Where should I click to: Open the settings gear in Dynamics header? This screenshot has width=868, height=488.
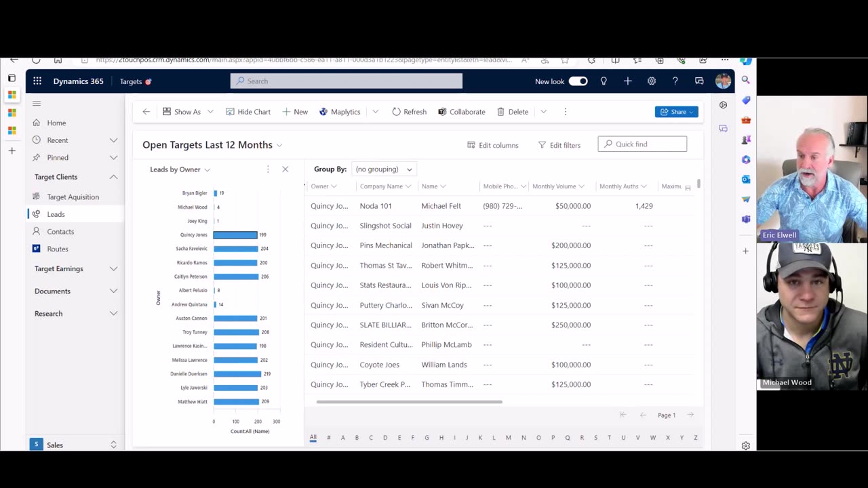[x=652, y=81]
